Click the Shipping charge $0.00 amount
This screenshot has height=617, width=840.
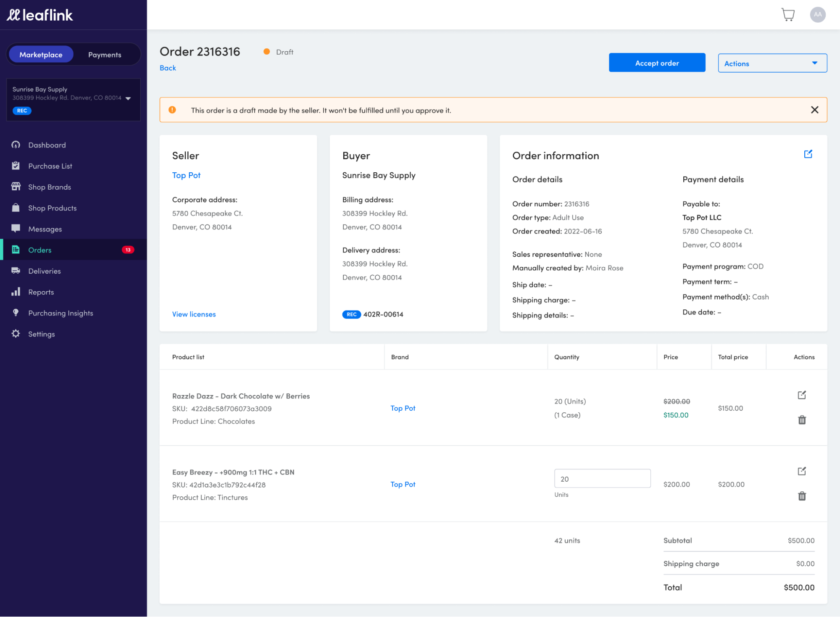tap(805, 564)
